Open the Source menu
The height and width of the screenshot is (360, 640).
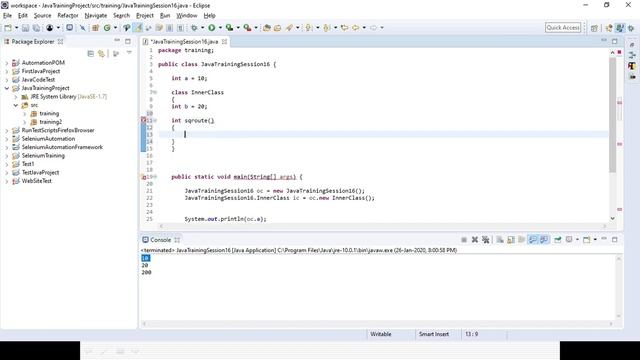coord(42,16)
